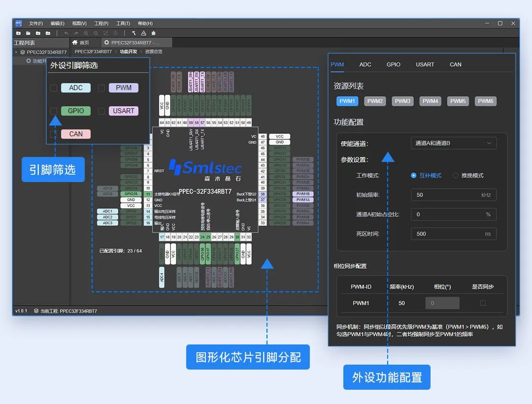Click the download/flash icon in toolbar
This screenshot has width=532, height=404.
[143, 33]
